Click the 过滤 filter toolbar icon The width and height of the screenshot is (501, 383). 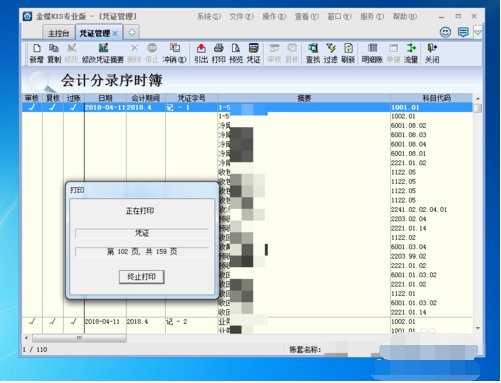330,53
